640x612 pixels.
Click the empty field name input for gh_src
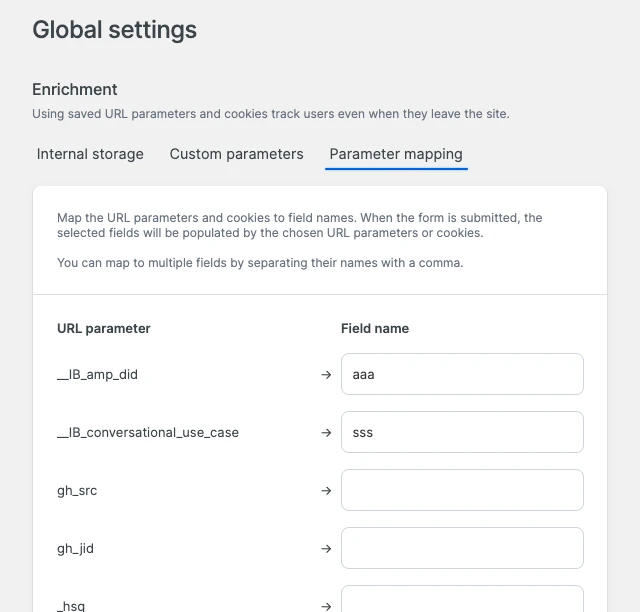tap(462, 490)
